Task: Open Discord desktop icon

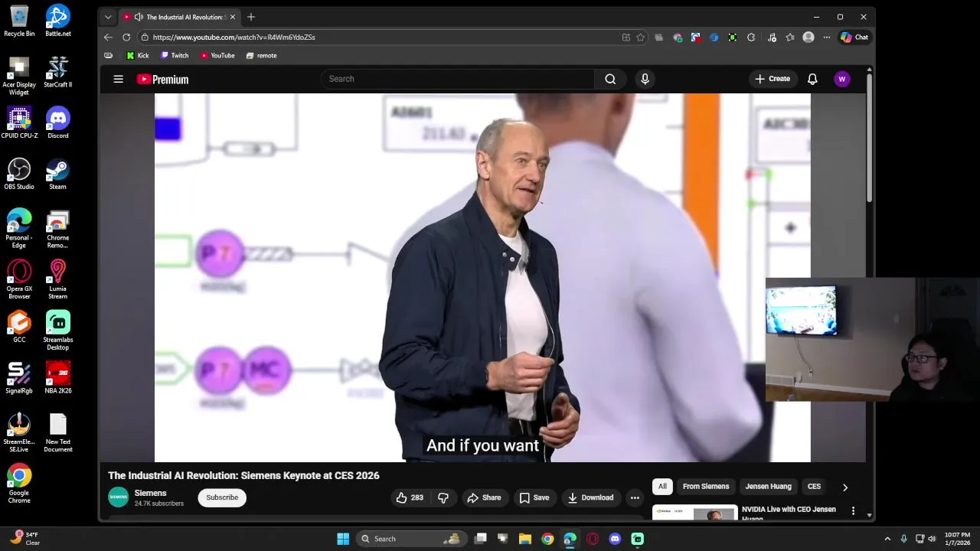Action: click(x=58, y=122)
